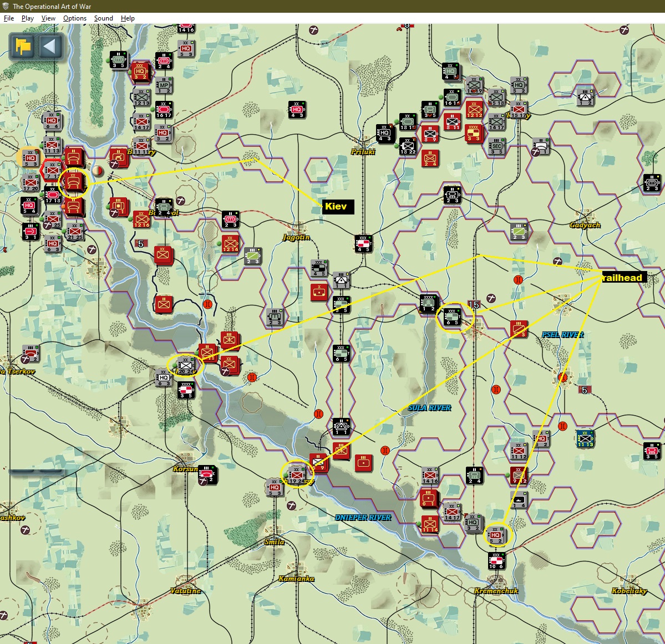Select the circled infantry counter 20 24

[x=185, y=366]
